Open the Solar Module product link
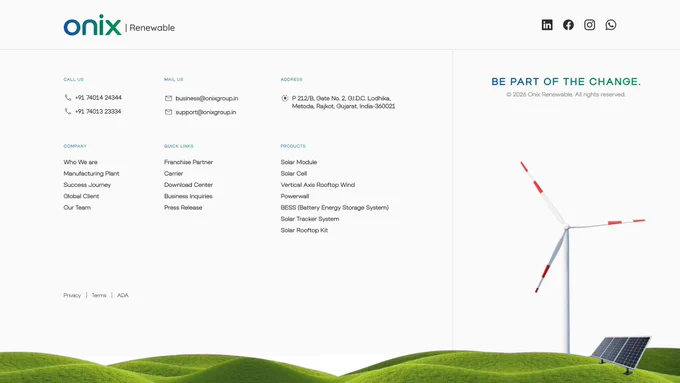680x383 pixels. 299,162
